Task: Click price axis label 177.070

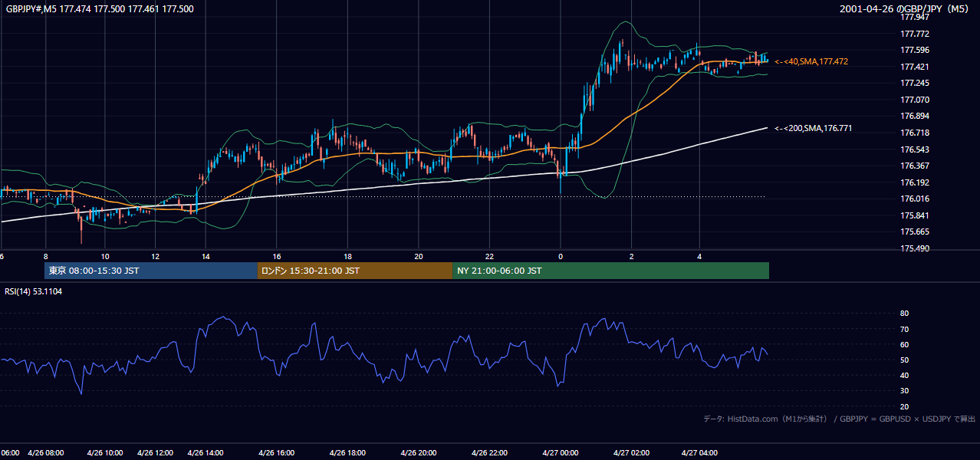Action: point(915,100)
